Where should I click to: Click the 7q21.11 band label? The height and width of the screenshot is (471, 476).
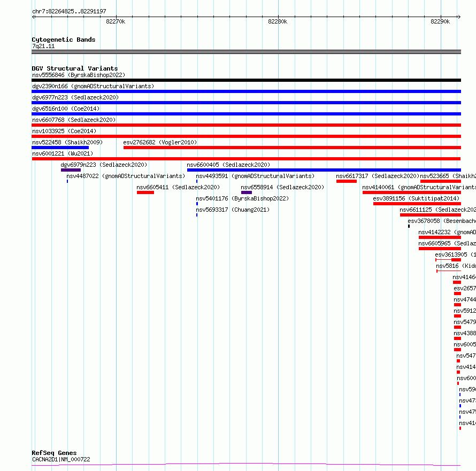coord(43,46)
